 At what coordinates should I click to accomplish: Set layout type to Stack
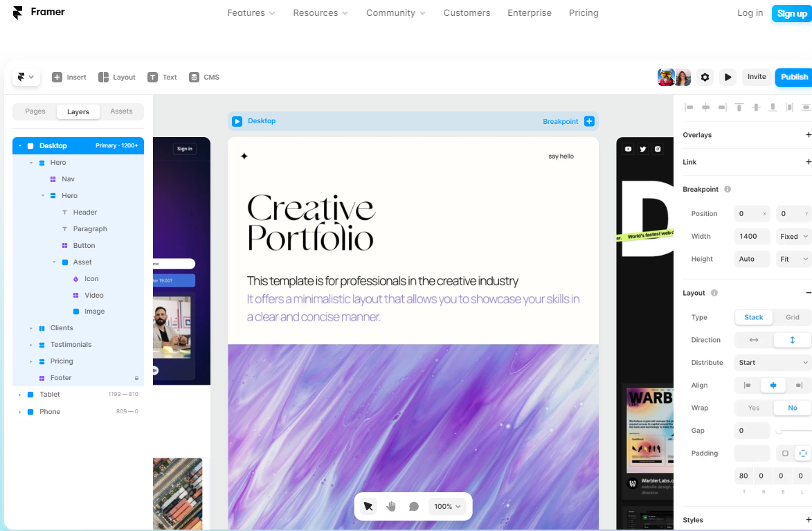(753, 318)
